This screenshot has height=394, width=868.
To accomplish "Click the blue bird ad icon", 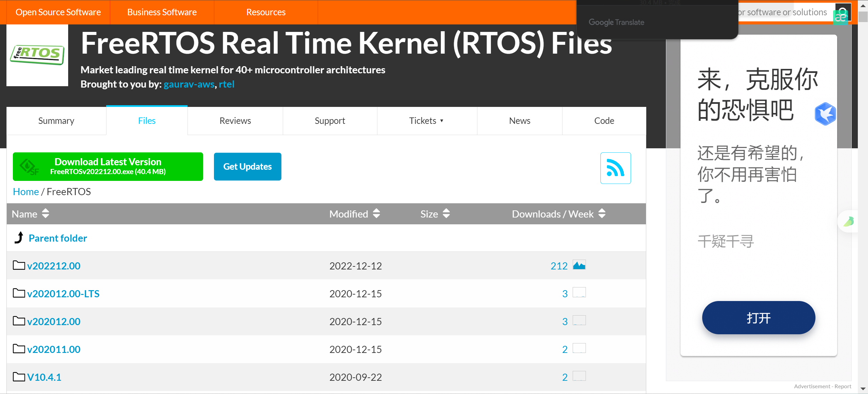I will tap(825, 114).
